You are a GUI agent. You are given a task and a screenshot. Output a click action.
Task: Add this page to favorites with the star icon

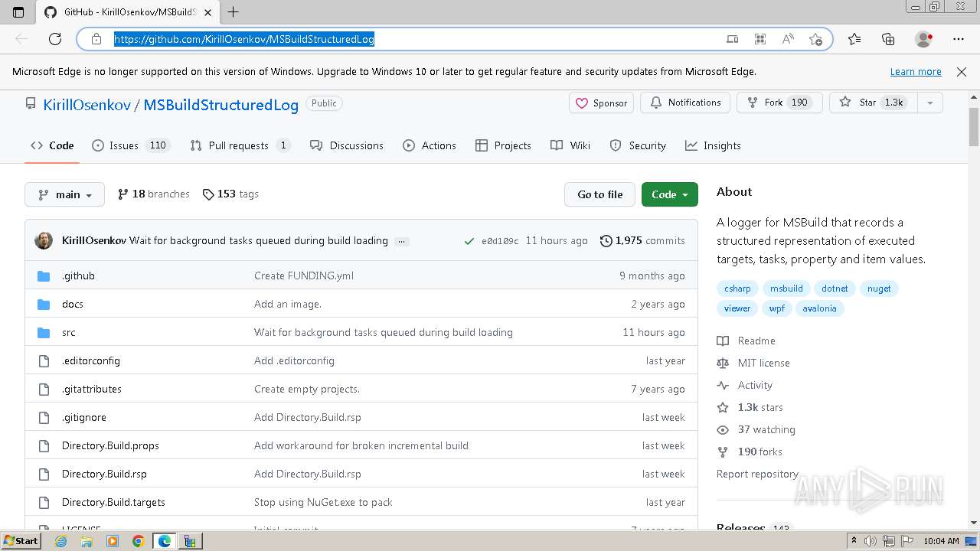815,39
